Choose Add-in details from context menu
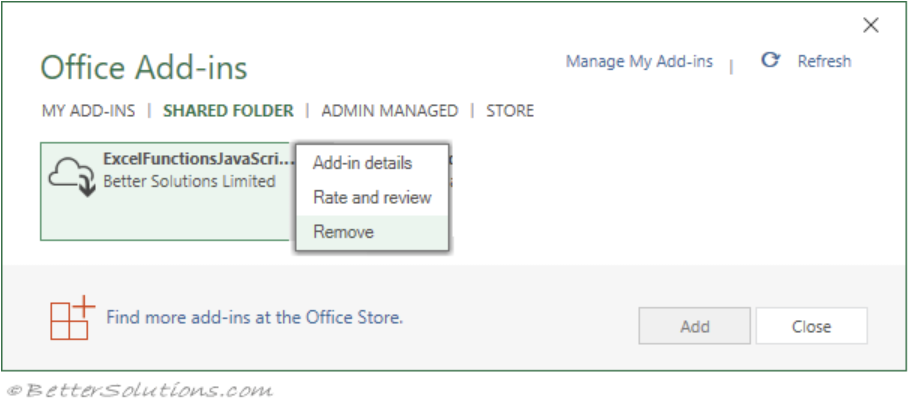Screen dimensions: 909x409 (362, 163)
